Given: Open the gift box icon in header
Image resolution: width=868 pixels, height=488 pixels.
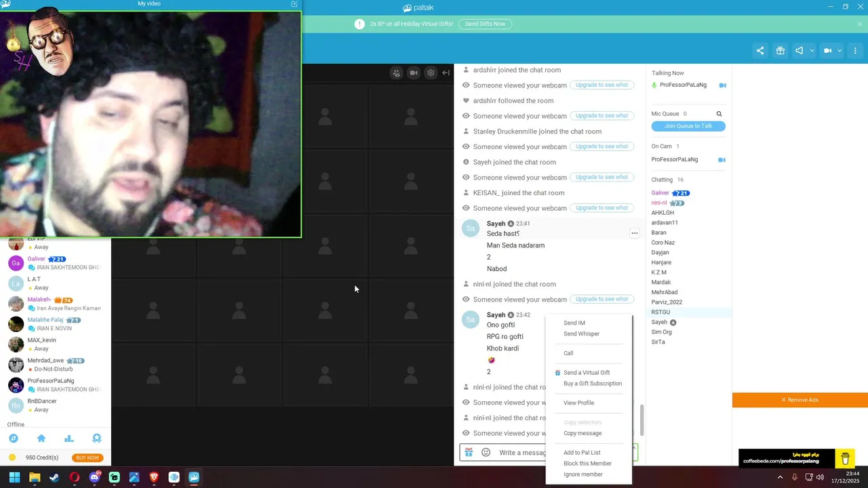Looking at the screenshot, I should pos(781,51).
